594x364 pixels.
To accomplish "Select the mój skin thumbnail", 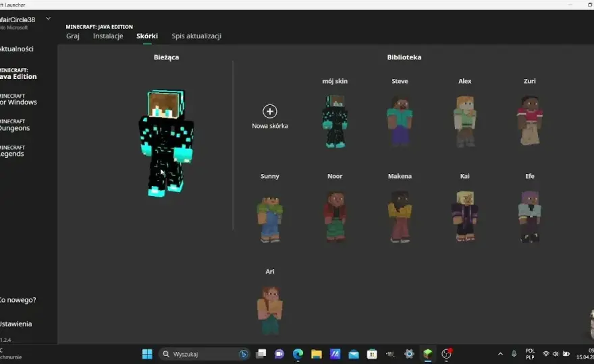I will 335,121.
